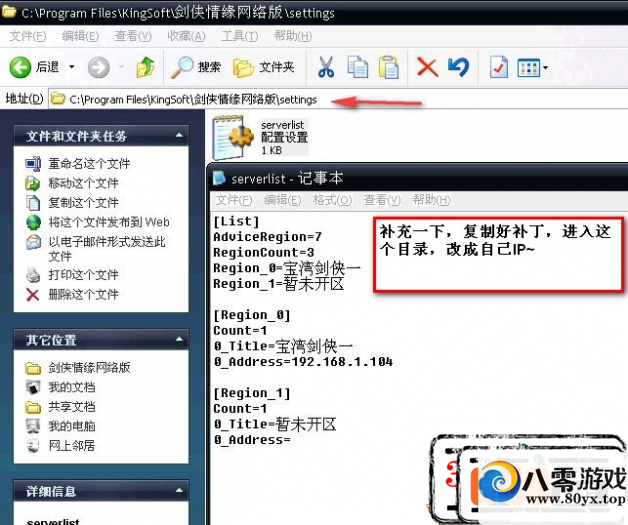Image resolution: width=628 pixels, height=525 pixels.
Task: Select the serverlist configuration file icon
Action: [x=232, y=137]
